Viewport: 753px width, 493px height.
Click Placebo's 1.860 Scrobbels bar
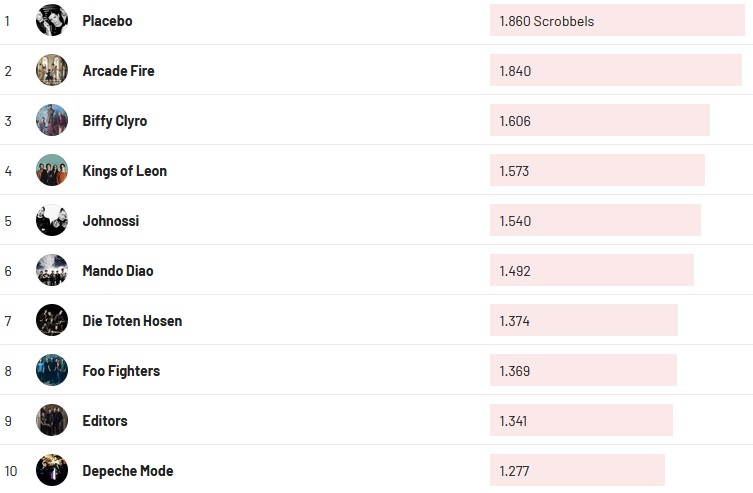[617, 21]
